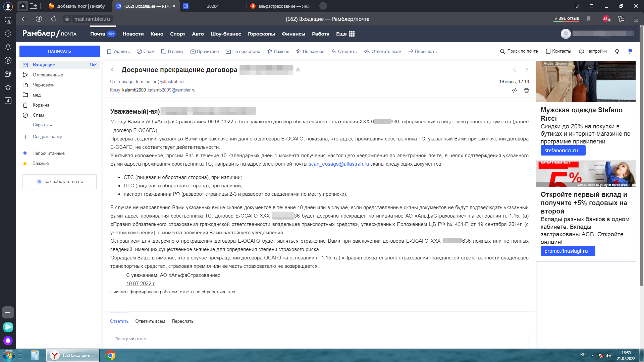The width and height of the screenshot is (644, 362).
Task: Switch to альфастрахование Яндекс tab
Action: tap(280, 6)
